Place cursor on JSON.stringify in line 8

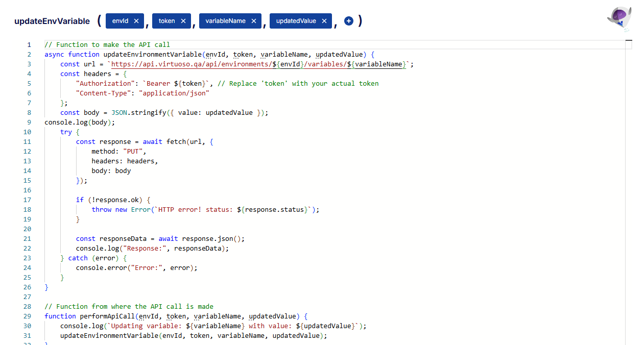[138, 113]
